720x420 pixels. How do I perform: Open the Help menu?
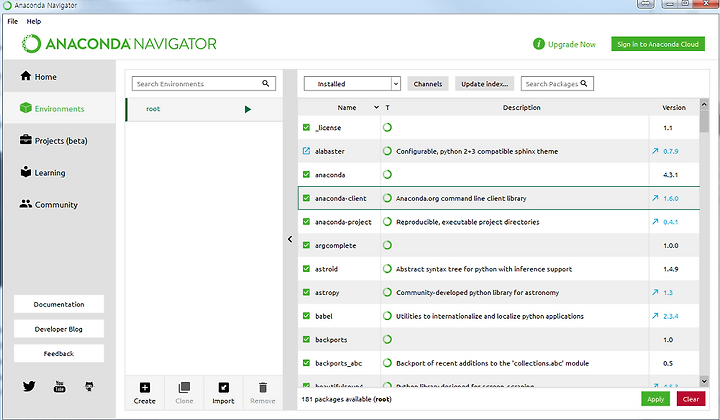point(34,21)
